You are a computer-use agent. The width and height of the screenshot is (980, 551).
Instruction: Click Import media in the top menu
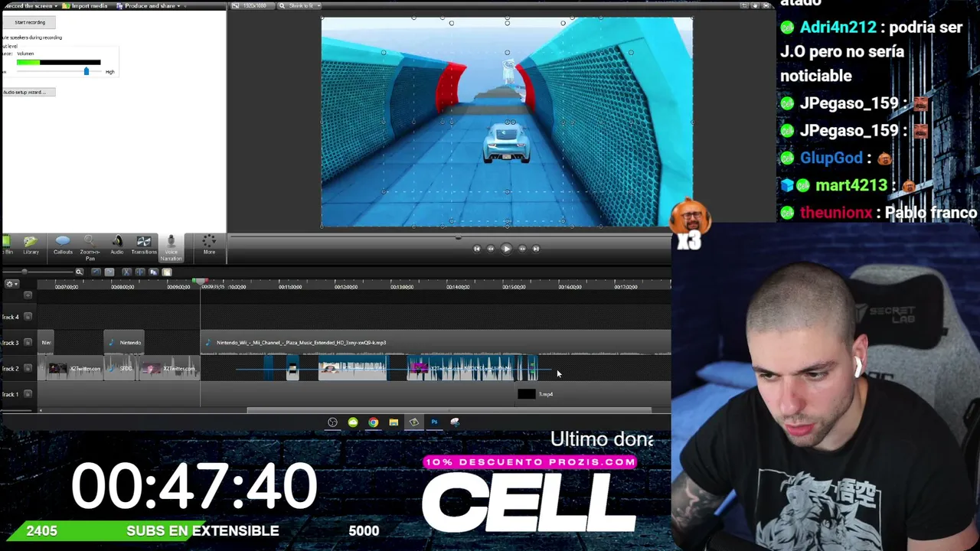(x=87, y=5)
